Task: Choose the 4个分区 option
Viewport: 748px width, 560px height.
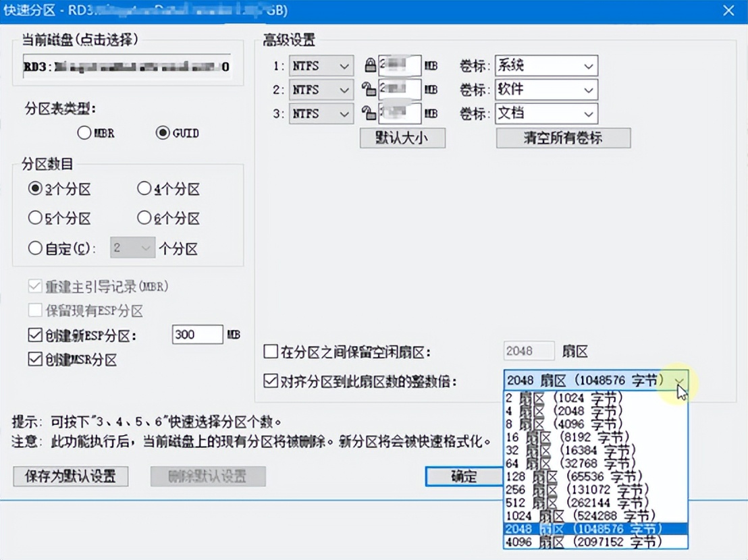Action: pyautogui.click(x=144, y=188)
